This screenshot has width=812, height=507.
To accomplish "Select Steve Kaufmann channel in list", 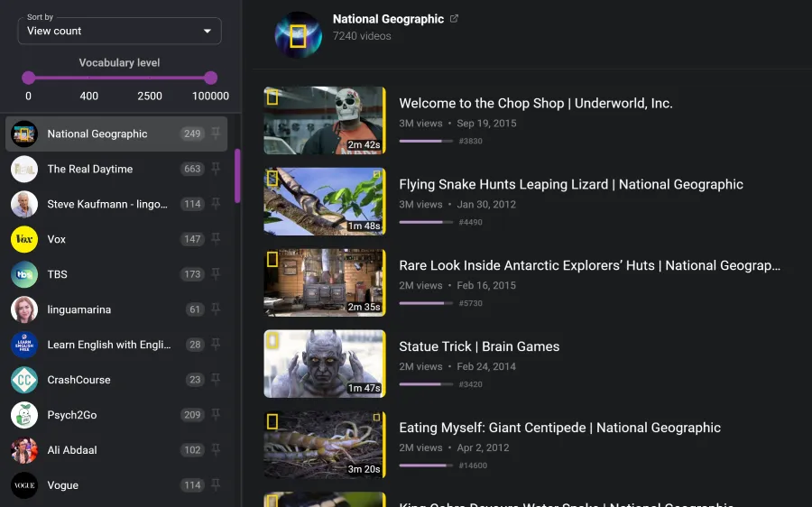I will click(106, 204).
